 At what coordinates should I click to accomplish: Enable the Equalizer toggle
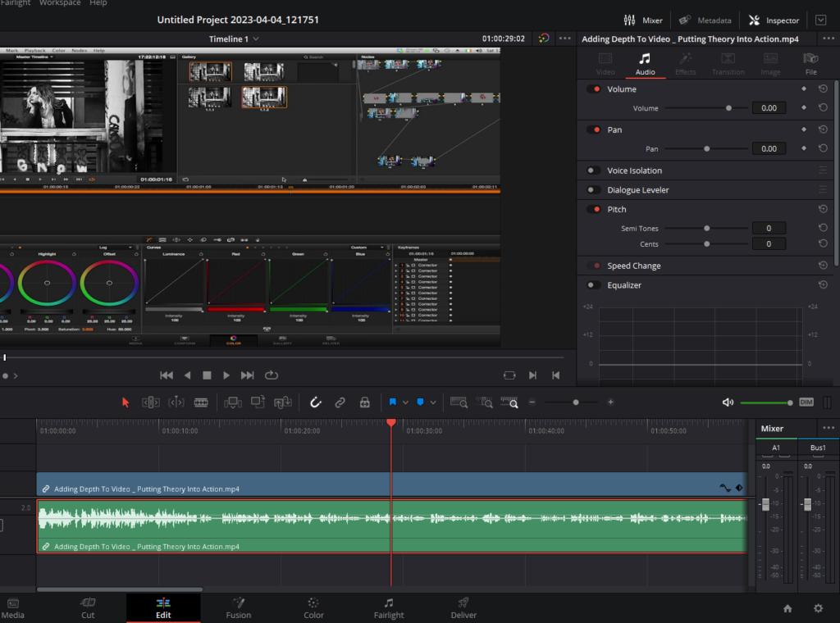(x=594, y=285)
